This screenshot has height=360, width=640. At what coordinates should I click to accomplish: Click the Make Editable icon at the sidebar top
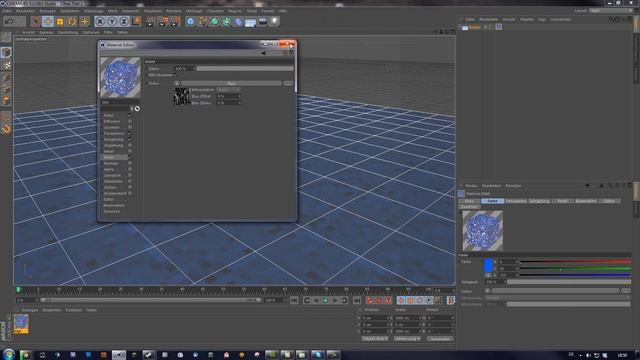6,37
